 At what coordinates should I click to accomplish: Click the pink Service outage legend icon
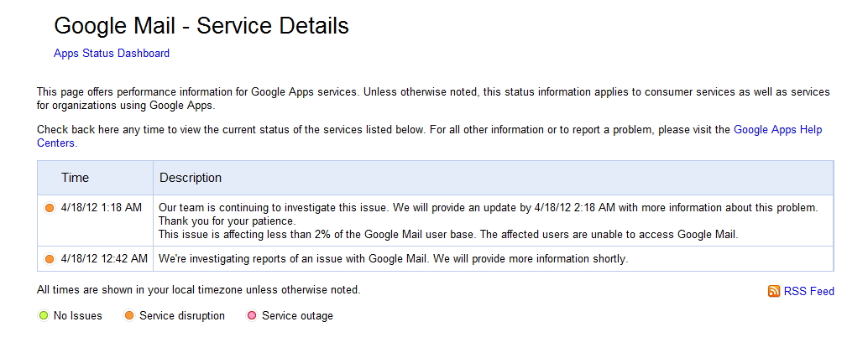(252, 316)
